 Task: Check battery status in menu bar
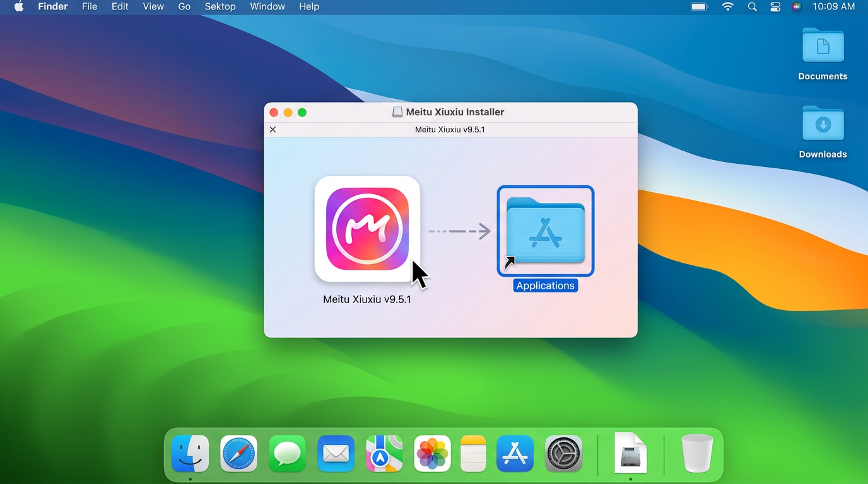(700, 7)
